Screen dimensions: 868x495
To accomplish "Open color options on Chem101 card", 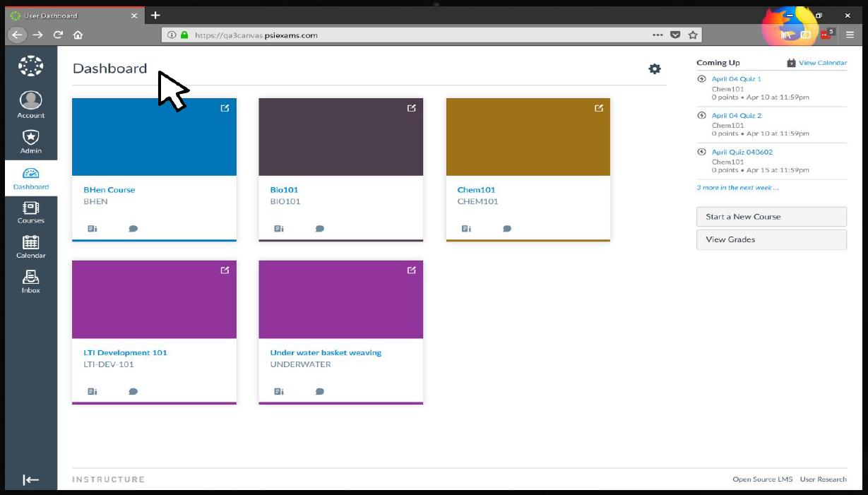I will coord(599,108).
